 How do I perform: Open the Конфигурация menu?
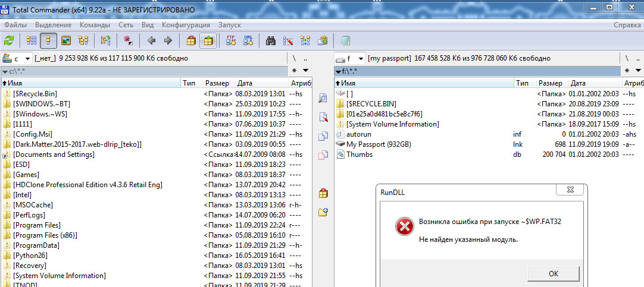186,25
